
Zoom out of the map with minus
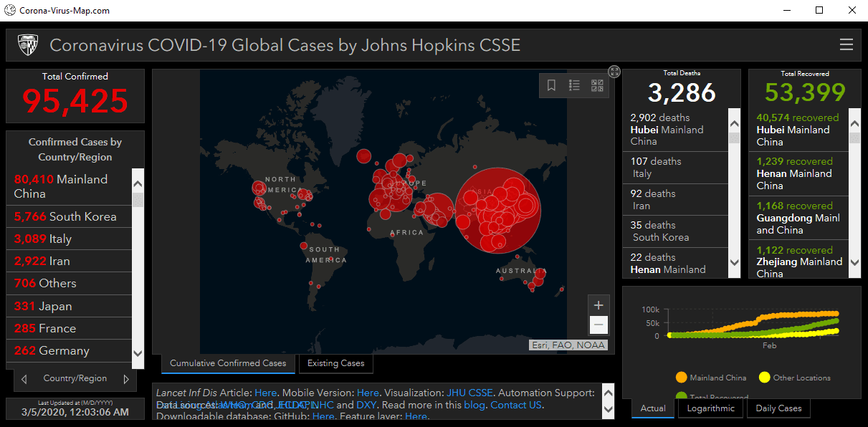point(599,325)
